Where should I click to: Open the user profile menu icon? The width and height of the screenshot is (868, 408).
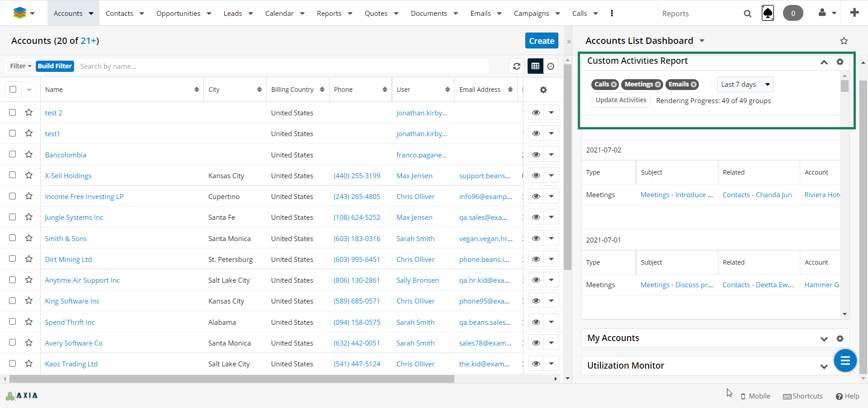tap(822, 13)
